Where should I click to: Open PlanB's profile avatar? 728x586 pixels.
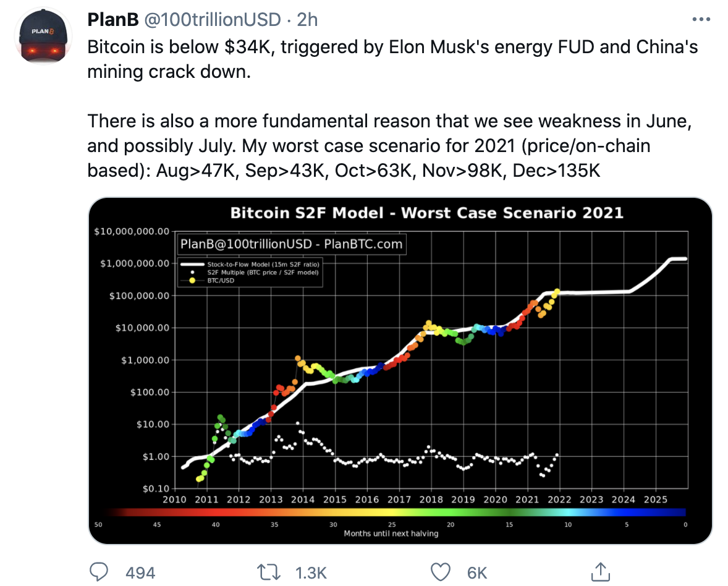[43, 36]
